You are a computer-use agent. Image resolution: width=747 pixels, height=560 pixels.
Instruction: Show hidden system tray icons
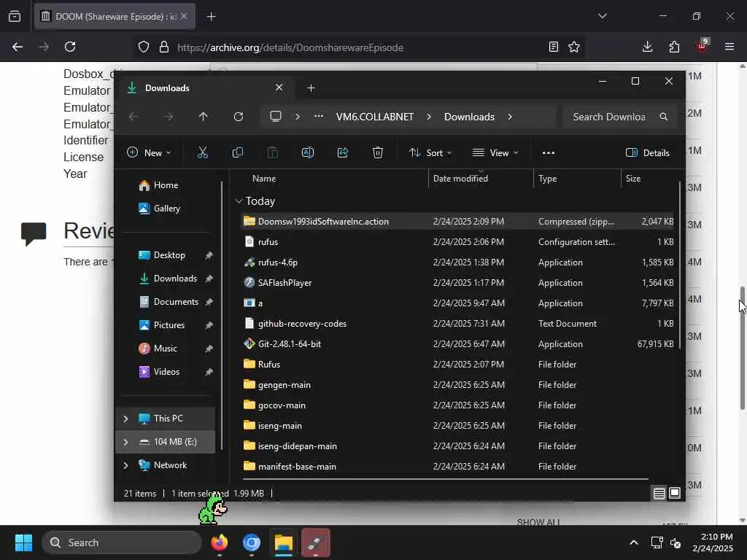(634, 542)
